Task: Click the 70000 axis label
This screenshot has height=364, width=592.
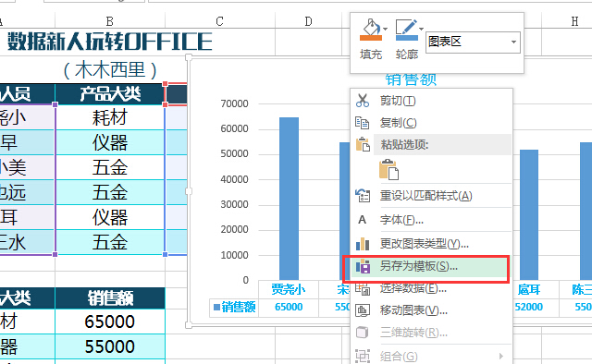Action: [x=234, y=103]
